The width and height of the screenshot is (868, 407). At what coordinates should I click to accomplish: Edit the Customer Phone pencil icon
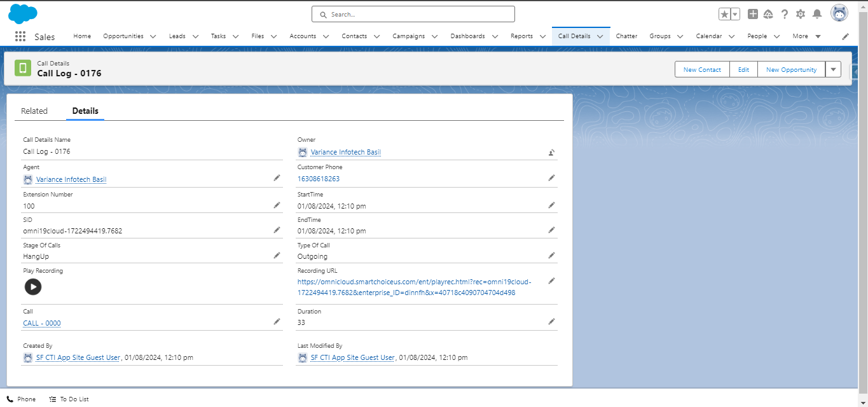pyautogui.click(x=551, y=178)
